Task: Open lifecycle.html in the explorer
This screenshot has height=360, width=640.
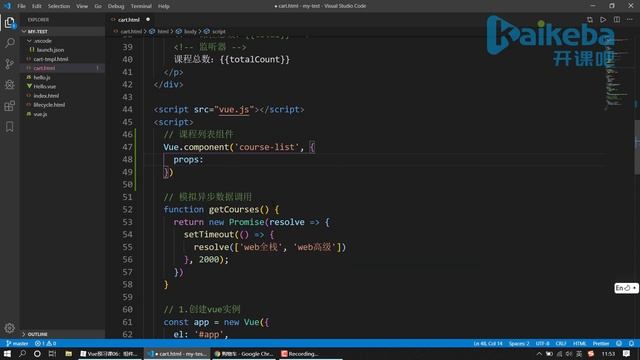Action: tap(62, 105)
